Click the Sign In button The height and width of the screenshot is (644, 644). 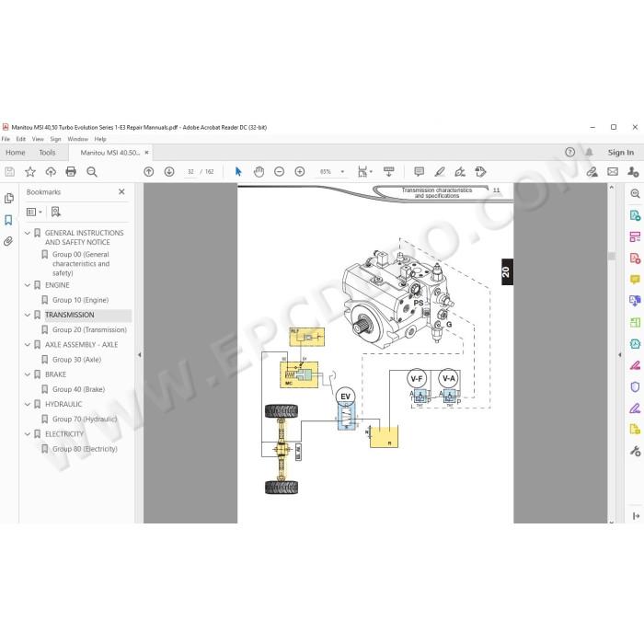[621, 153]
